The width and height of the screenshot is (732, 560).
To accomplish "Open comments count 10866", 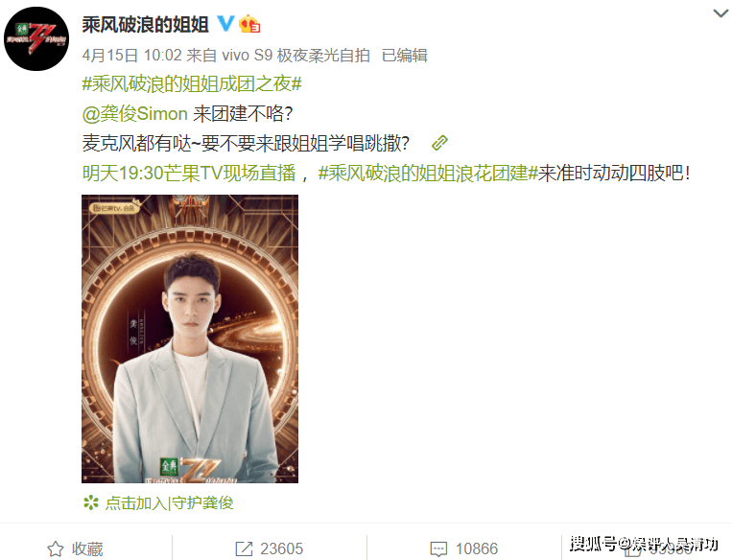I will click(477, 548).
